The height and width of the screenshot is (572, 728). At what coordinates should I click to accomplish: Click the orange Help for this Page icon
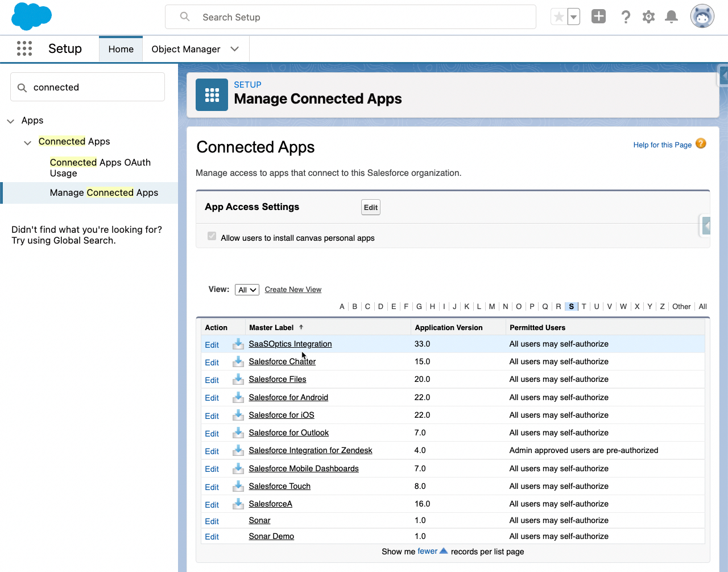[x=701, y=143]
